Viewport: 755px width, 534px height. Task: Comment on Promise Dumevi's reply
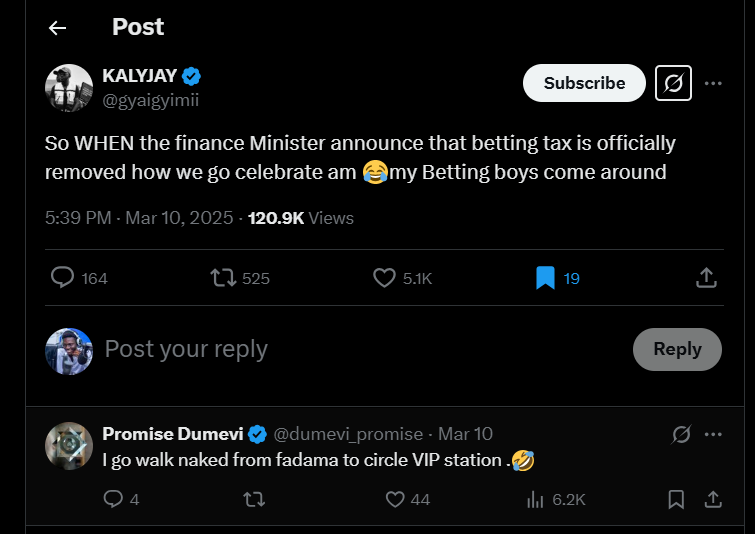click(x=113, y=498)
